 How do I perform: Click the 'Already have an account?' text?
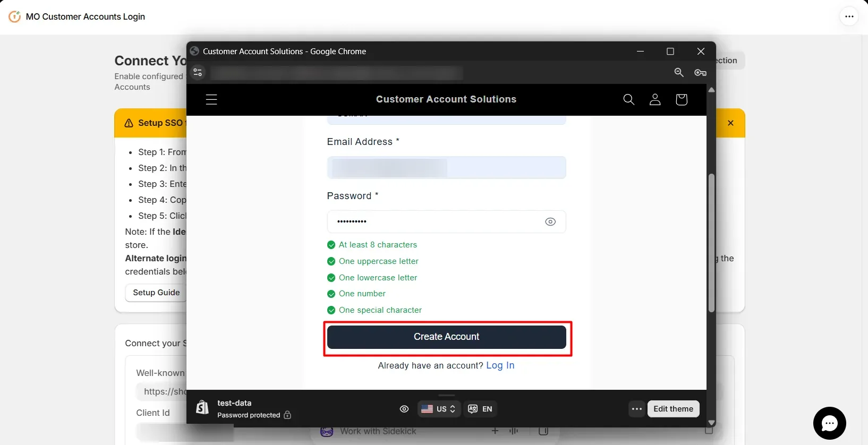(431, 365)
